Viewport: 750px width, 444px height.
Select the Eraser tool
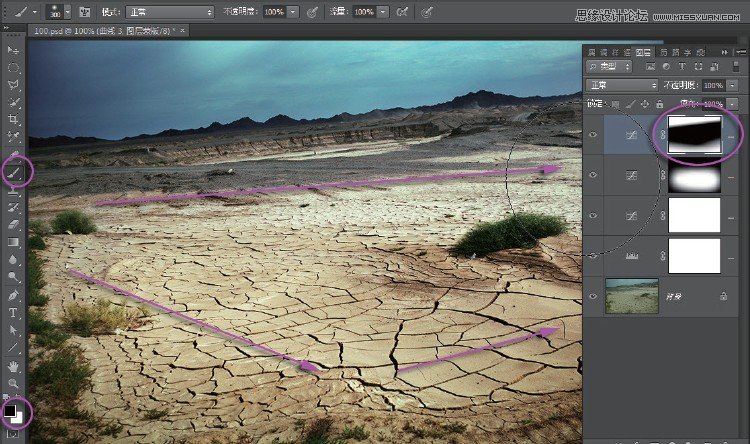(x=13, y=224)
